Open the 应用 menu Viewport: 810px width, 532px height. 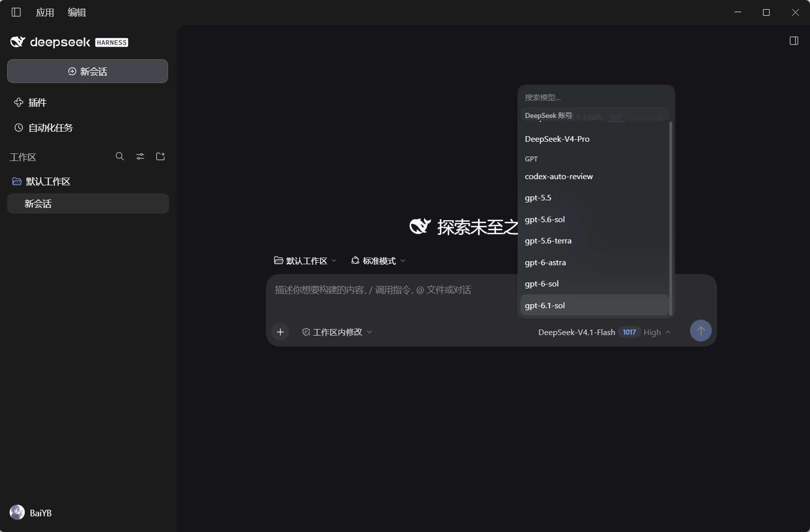tap(45, 12)
